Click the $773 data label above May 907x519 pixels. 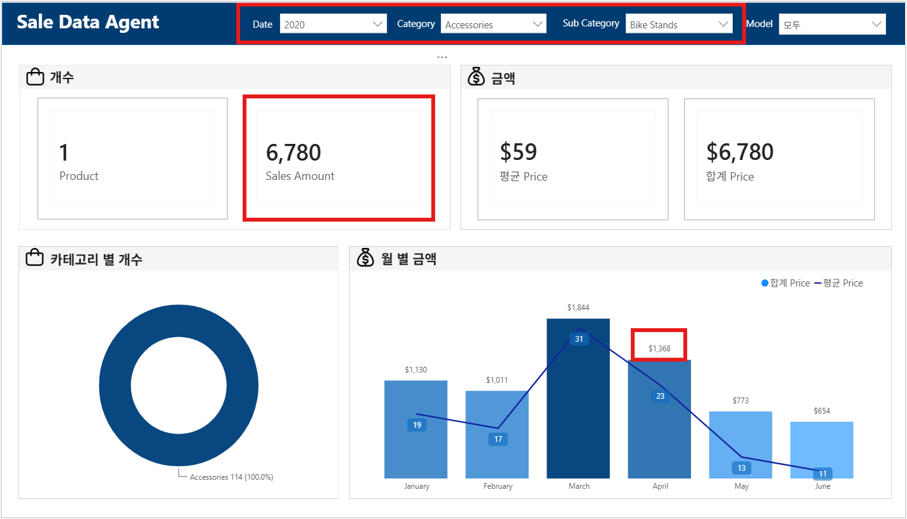click(740, 400)
